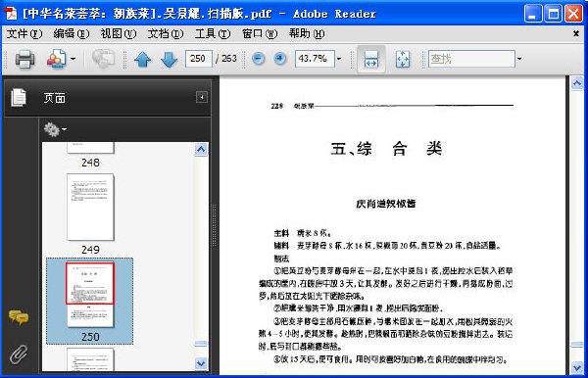The width and height of the screenshot is (588, 378).
Task: Collapse the 页面 panel with arrow button
Action: tap(201, 97)
